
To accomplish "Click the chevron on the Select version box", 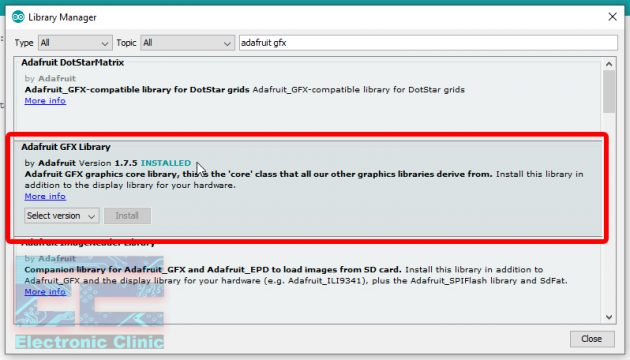I will coord(92,216).
